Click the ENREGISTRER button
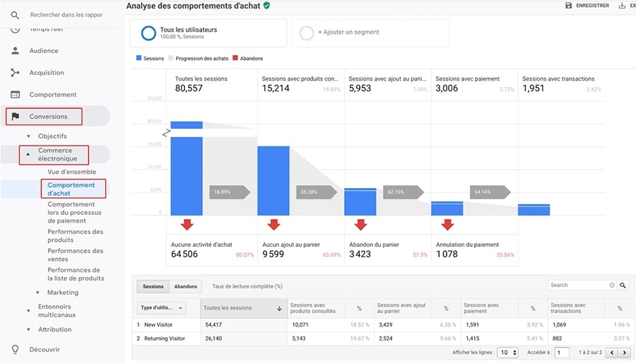The height and width of the screenshot is (364, 636). pyautogui.click(x=587, y=6)
